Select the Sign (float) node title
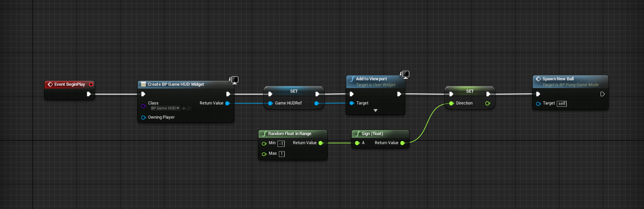Viewport: 644px width, 209px height. click(x=372, y=134)
